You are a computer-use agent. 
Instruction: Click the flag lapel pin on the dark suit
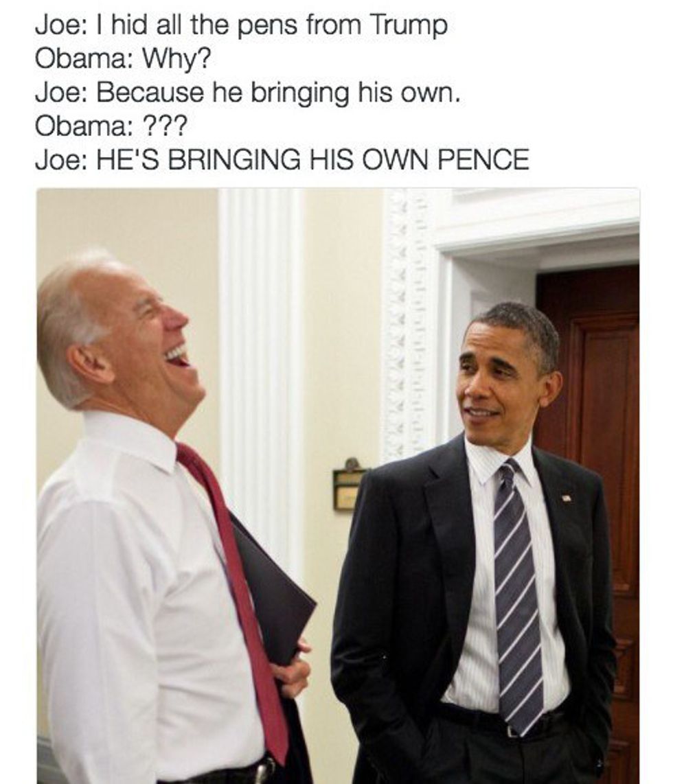[x=566, y=498]
